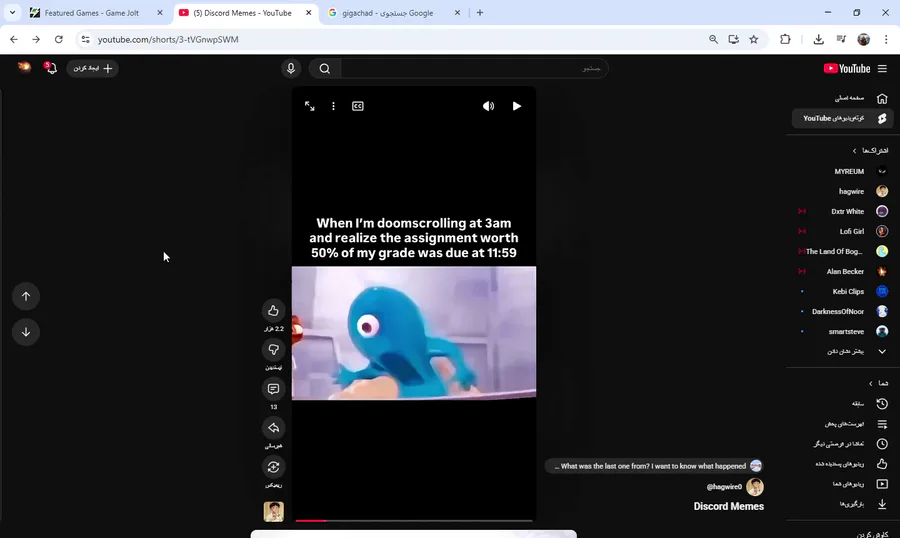Open Chrome's three-dot menu

pos(886,39)
